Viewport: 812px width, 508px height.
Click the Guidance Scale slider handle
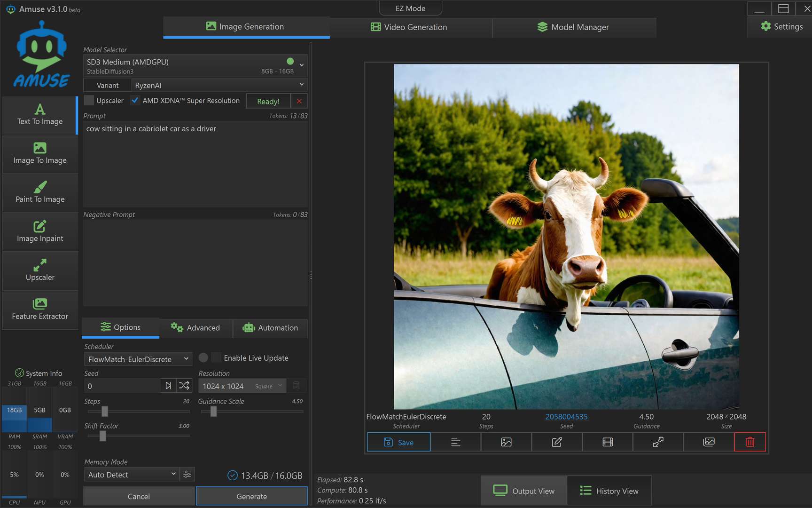point(213,412)
